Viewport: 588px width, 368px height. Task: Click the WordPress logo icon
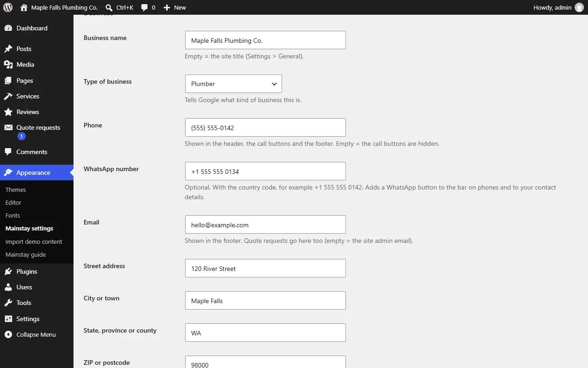(x=8, y=7)
